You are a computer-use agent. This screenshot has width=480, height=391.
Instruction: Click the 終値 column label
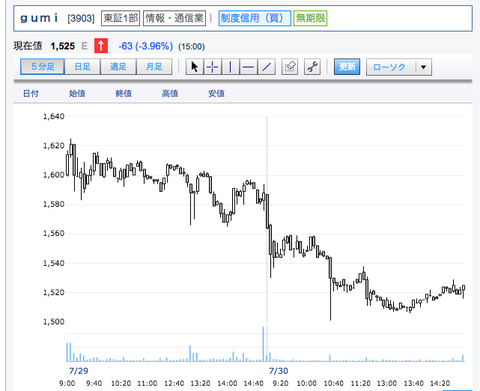click(x=123, y=94)
